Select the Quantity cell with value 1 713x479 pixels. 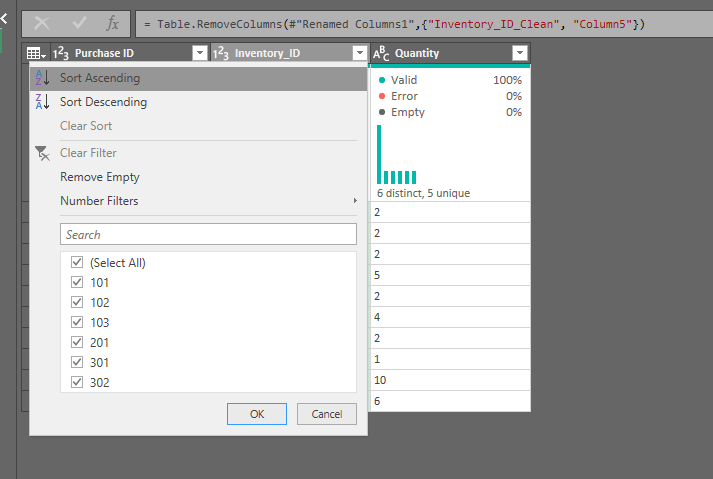[450, 359]
